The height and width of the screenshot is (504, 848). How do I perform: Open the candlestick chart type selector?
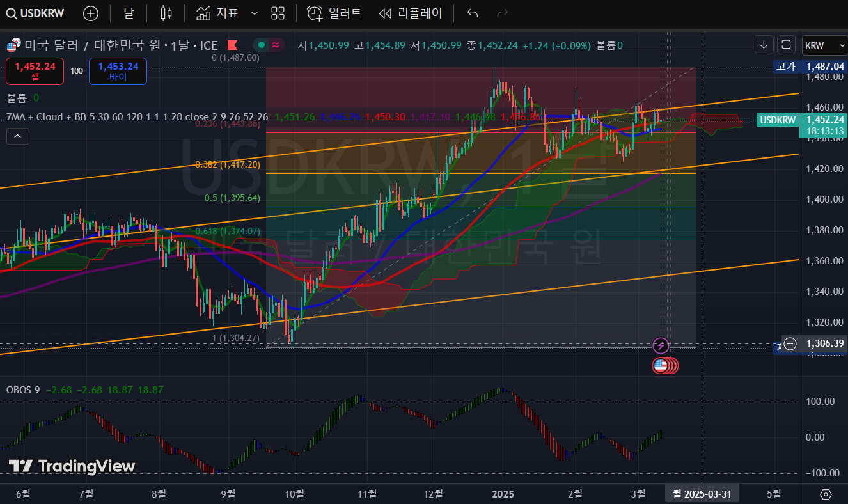click(166, 13)
